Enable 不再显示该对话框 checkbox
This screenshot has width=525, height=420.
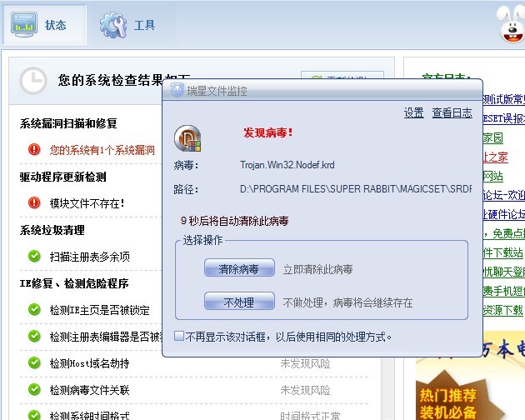tap(179, 336)
